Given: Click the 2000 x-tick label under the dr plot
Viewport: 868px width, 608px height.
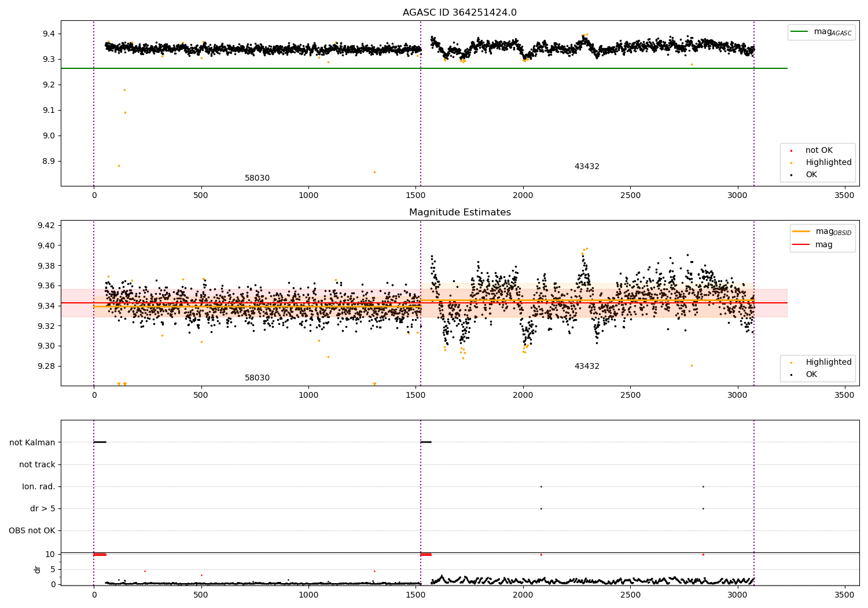Looking at the screenshot, I should 523,595.
